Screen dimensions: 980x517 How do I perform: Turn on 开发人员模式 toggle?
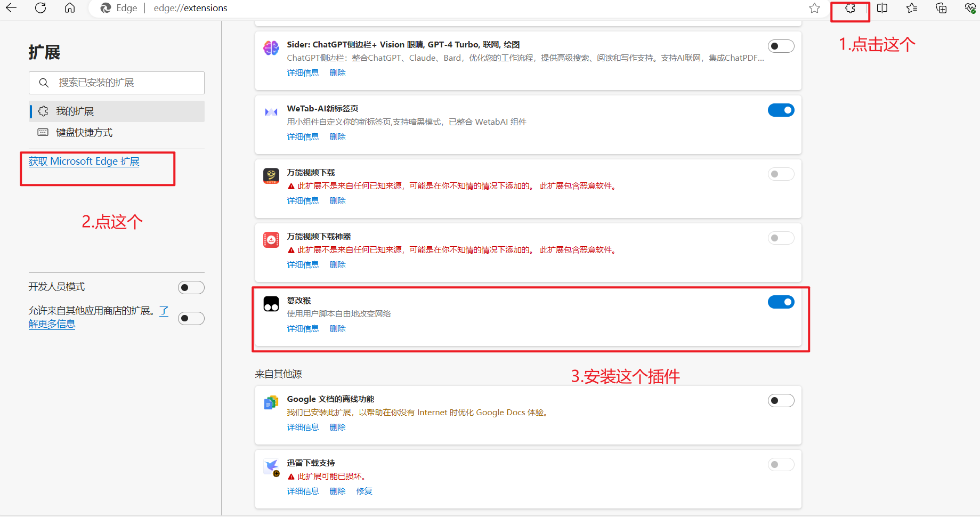[191, 288]
